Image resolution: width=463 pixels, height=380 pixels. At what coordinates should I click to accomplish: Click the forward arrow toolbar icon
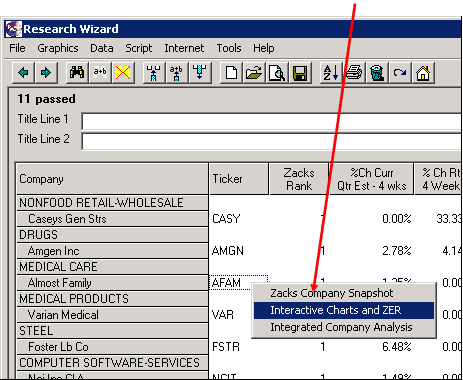pyautogui.click(x=46, y=72)
